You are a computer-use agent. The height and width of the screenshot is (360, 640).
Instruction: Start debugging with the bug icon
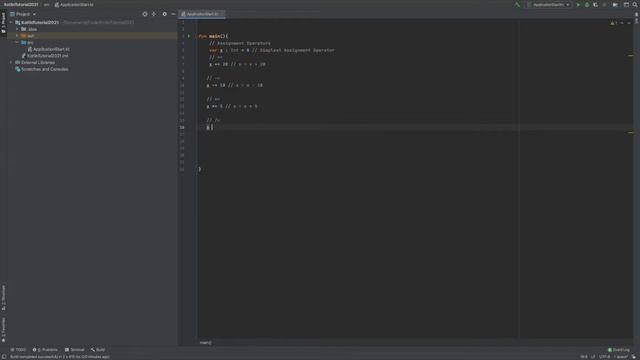point(587,5)
